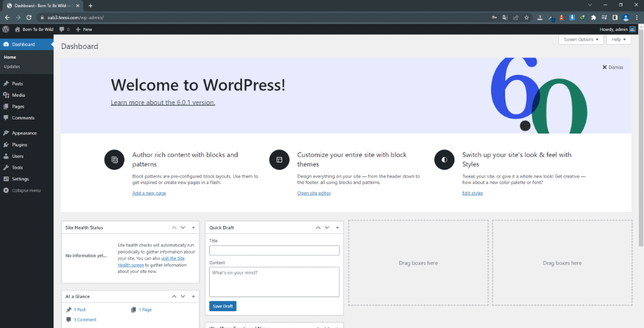
Task: Click the browser address bar URL
Action: click(76, 18)
